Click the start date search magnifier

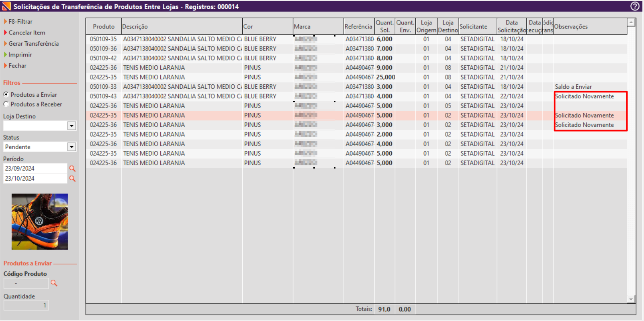[x=72, y=169]
